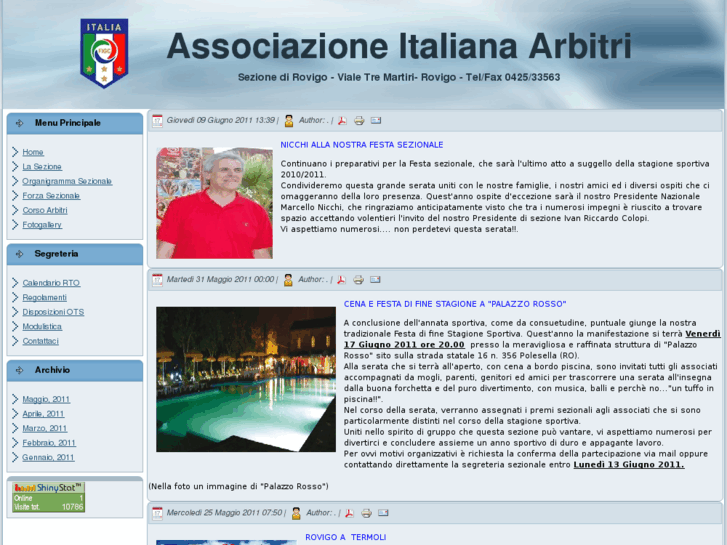Open Aprile, 2011 archive
Image resolution: width=727 pixels, height=545 pixels.
(x=43, y=414)
